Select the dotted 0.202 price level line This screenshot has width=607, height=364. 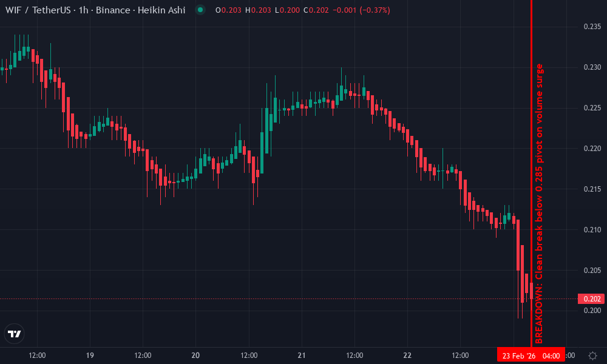click(x=303, y=298)
